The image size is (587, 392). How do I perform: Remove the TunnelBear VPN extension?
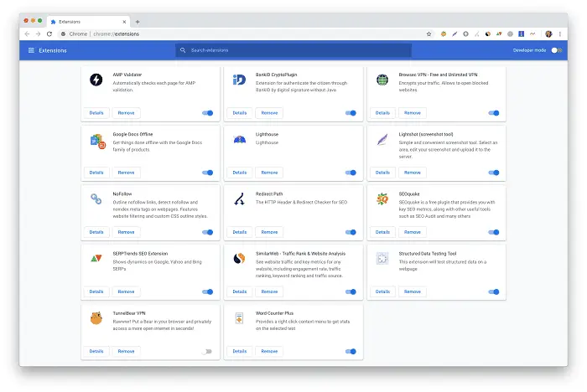pyautogui.click(x=126, y=351)
